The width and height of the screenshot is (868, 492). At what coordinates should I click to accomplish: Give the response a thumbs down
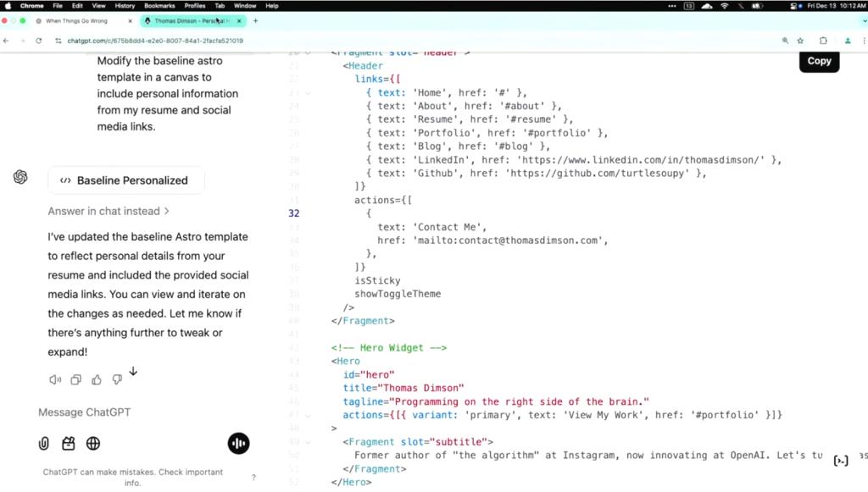[x=117, y=380]
